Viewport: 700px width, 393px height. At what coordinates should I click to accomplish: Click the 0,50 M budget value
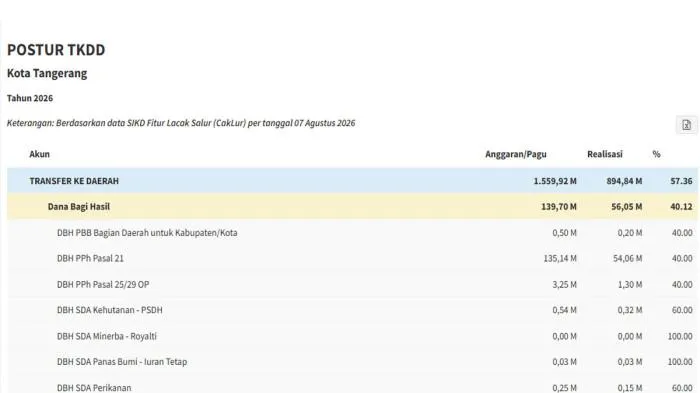tap(564, 233)
